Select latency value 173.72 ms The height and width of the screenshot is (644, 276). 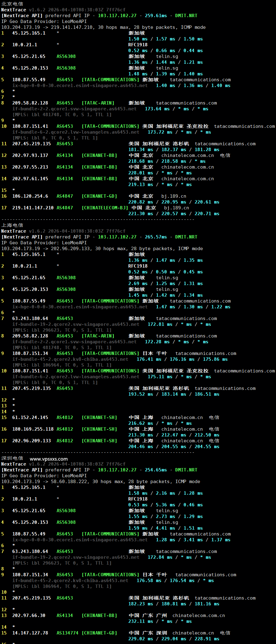pos(160,132)
